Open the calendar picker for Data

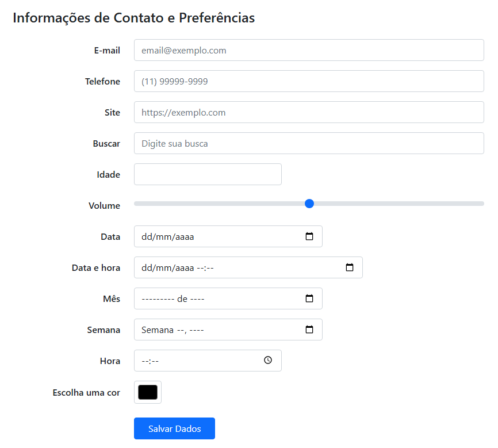pyautogui.click(x=310, y=236)
